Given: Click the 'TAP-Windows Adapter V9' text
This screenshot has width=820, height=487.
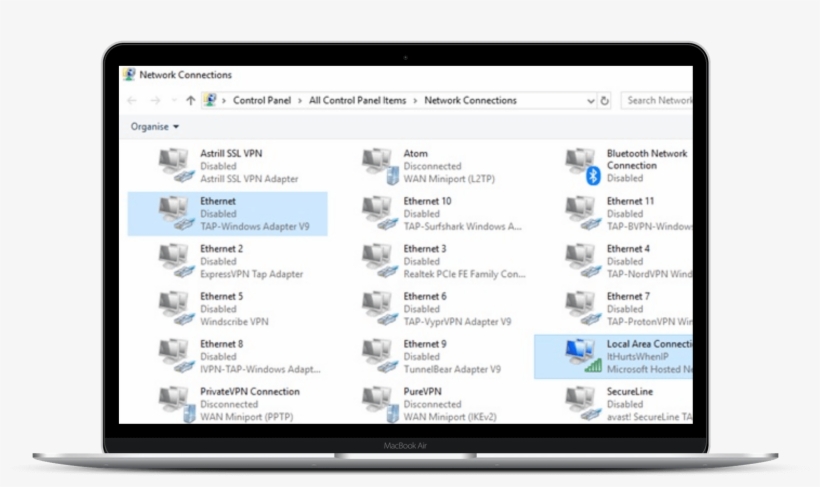Looking at the screenshot, I should [x=255, y=226].
